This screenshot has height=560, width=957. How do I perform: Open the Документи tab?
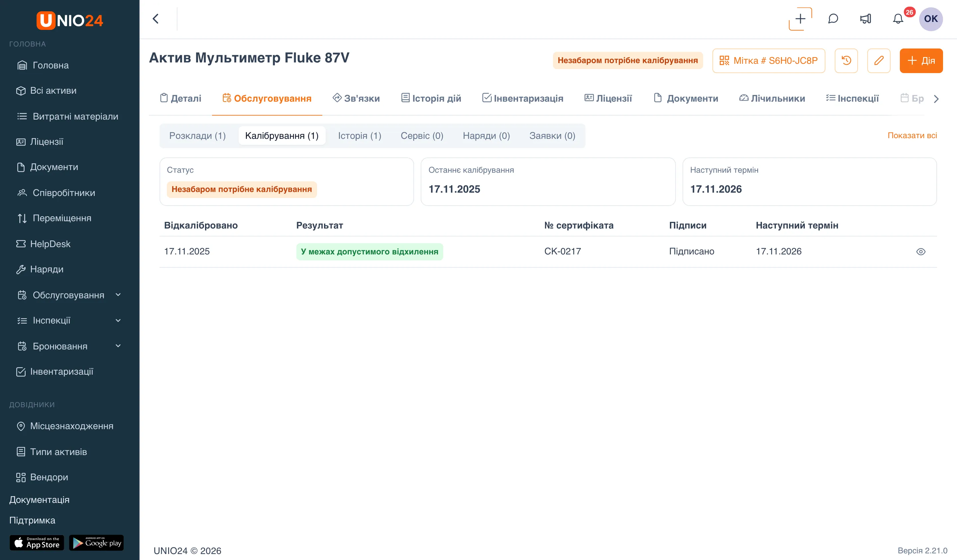pyautogui.click(x=686, y=98)
